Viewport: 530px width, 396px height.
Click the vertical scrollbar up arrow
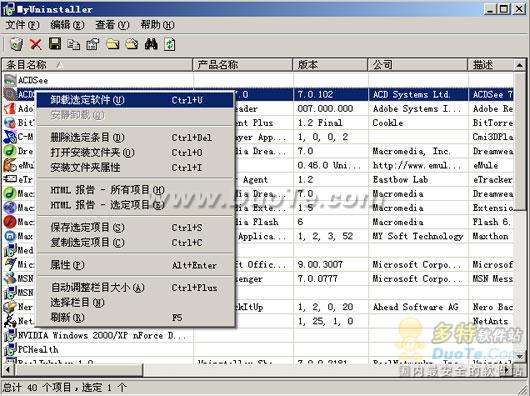point(520,65)
